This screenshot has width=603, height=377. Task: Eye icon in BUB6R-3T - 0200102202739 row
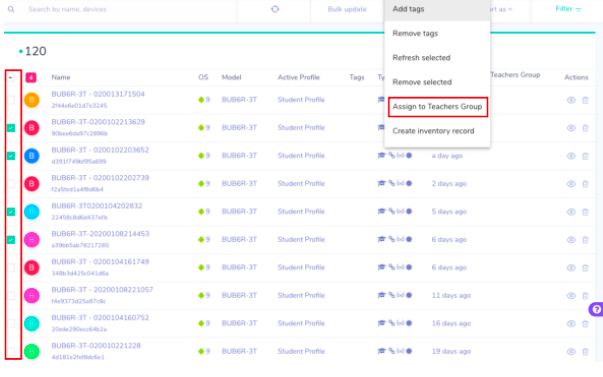[x=571, y=184]
